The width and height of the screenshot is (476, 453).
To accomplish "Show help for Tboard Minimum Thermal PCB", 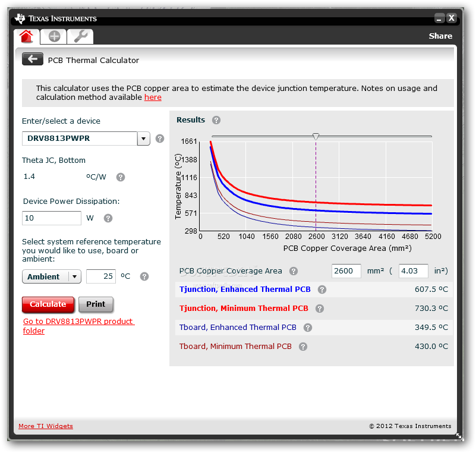I will (302, 347).
